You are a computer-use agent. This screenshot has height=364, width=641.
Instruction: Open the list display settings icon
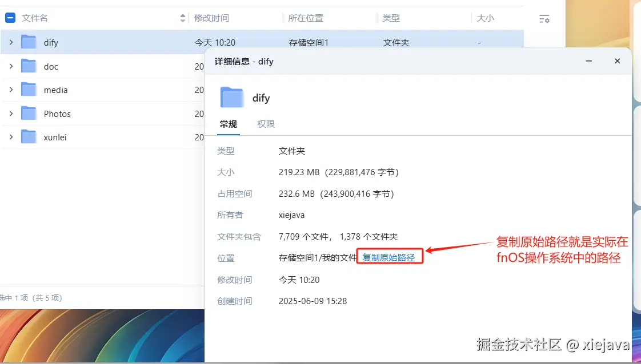[544, 19]
